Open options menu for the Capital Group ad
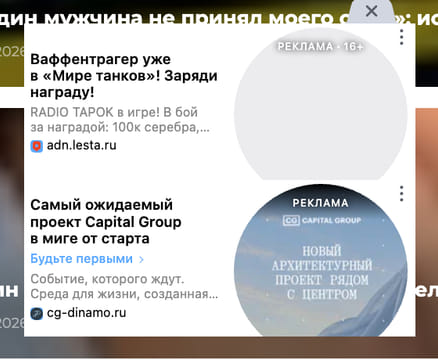438x360 pixels. click(x=402, y=193)
